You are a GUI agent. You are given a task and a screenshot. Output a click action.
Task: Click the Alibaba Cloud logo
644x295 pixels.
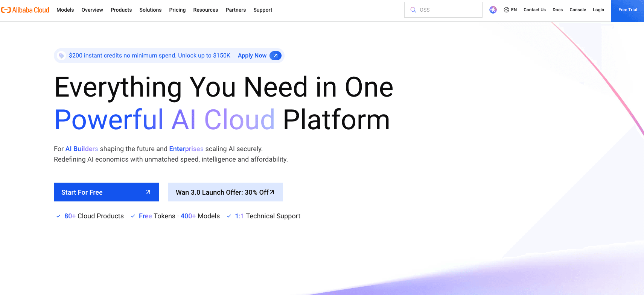[x=25, y=10]
